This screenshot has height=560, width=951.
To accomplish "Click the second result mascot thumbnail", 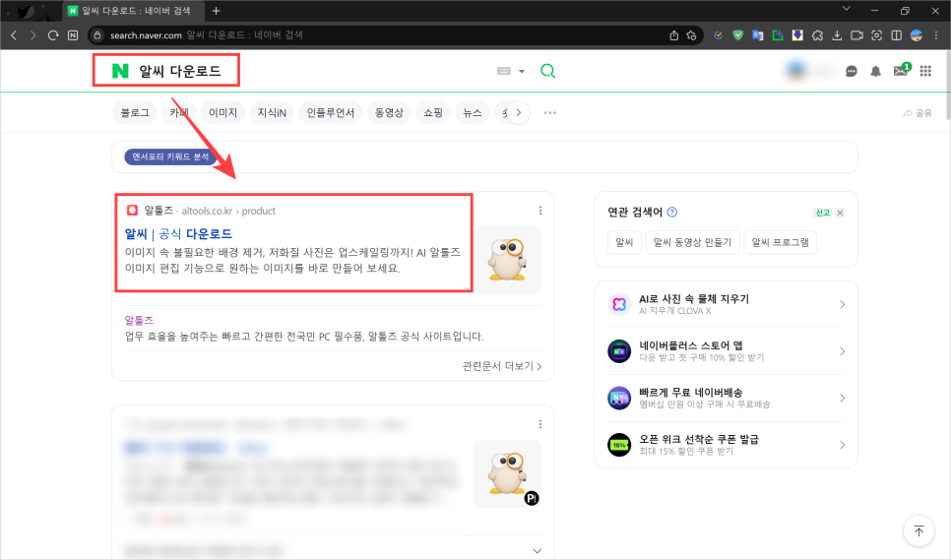I will (x=507, y=474).
